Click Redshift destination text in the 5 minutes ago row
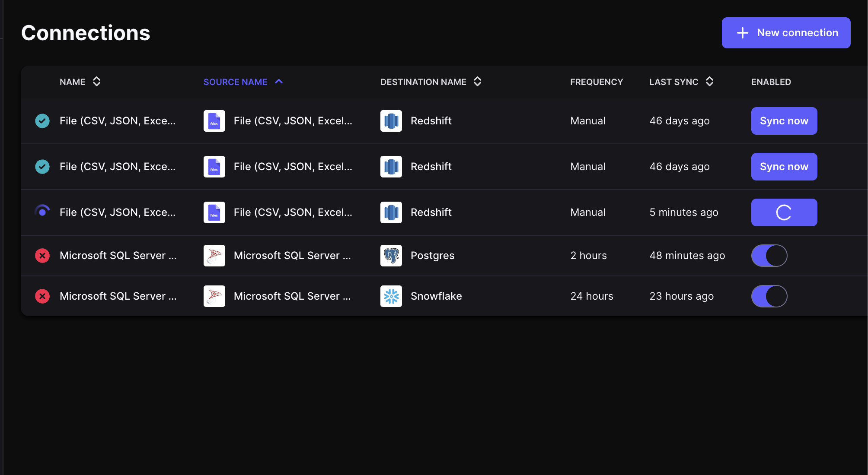 pos(431,212)
